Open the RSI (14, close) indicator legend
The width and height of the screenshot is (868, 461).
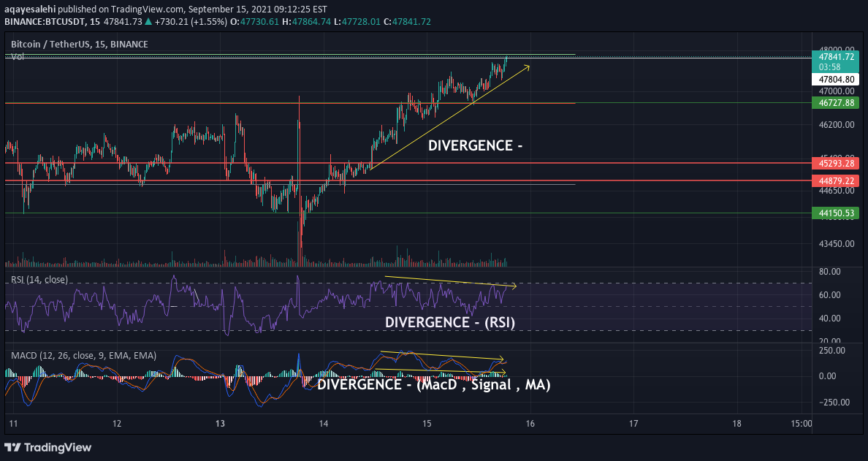(x=39, y=280)
